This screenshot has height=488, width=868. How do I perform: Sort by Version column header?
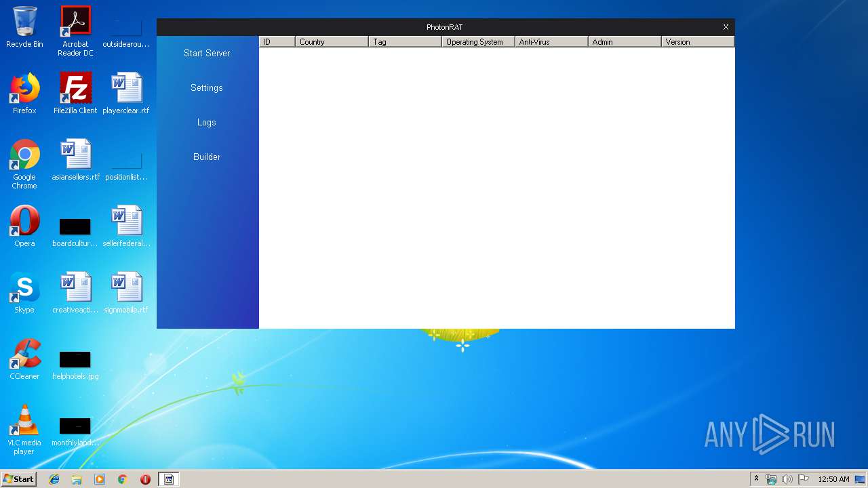coord(698,41)
